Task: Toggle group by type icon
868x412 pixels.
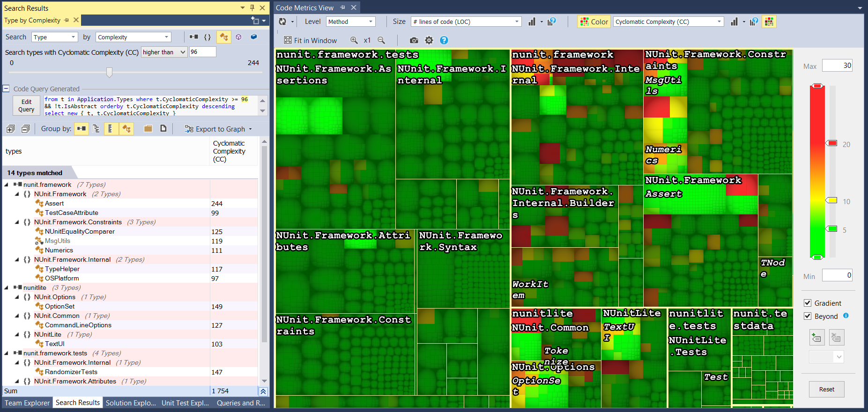Action: point(126,129)
